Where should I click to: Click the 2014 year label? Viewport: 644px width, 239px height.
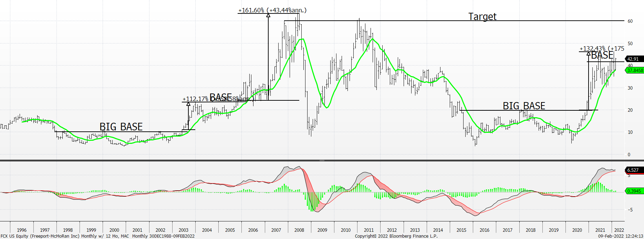(438, 230)
